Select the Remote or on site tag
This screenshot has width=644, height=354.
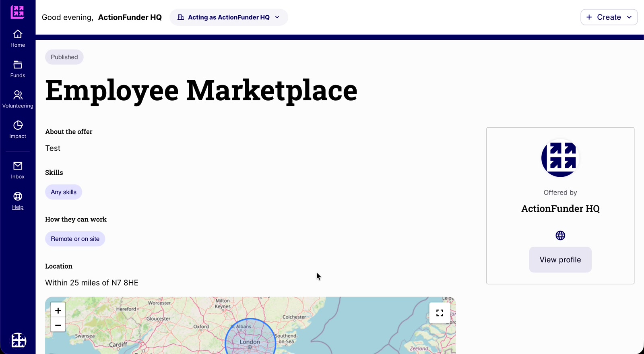(75, 239)
